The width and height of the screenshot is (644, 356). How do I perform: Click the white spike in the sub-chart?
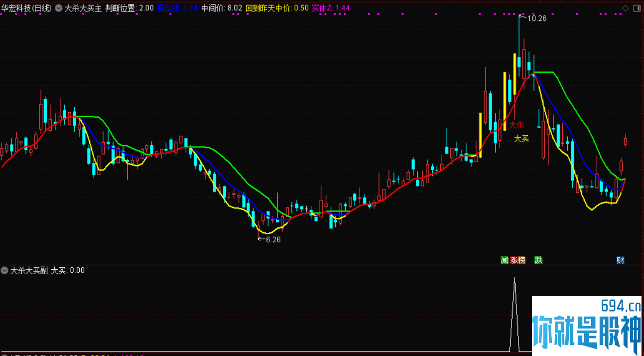pos(515,315)
